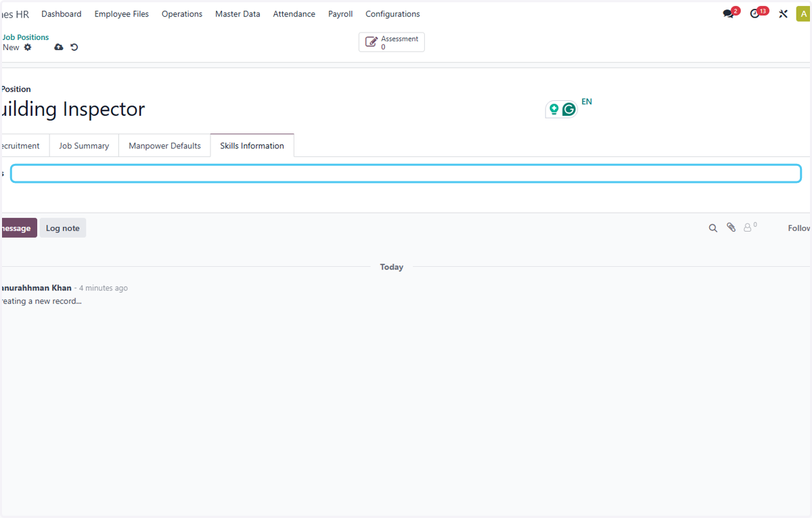Open the Employee Files menu

pos(122,14)
